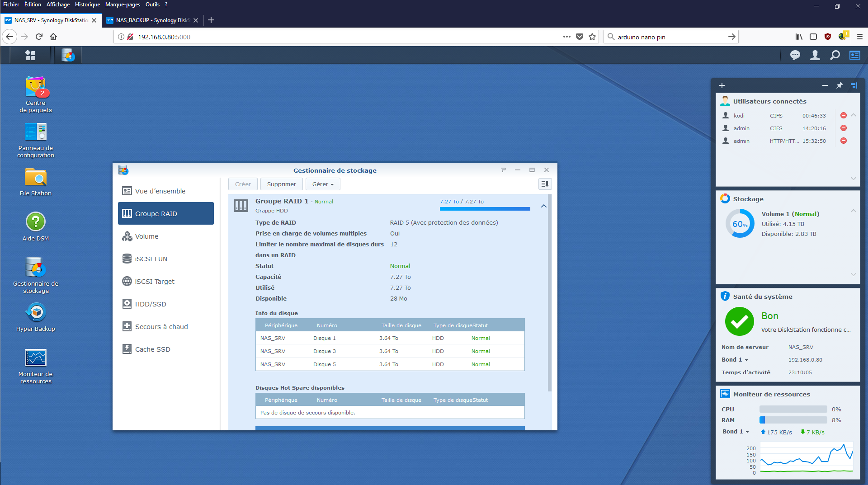This screenshot has width=868, height=485.
Task: Click the Storage Manager taskbar icon
Action: point(68,55)
